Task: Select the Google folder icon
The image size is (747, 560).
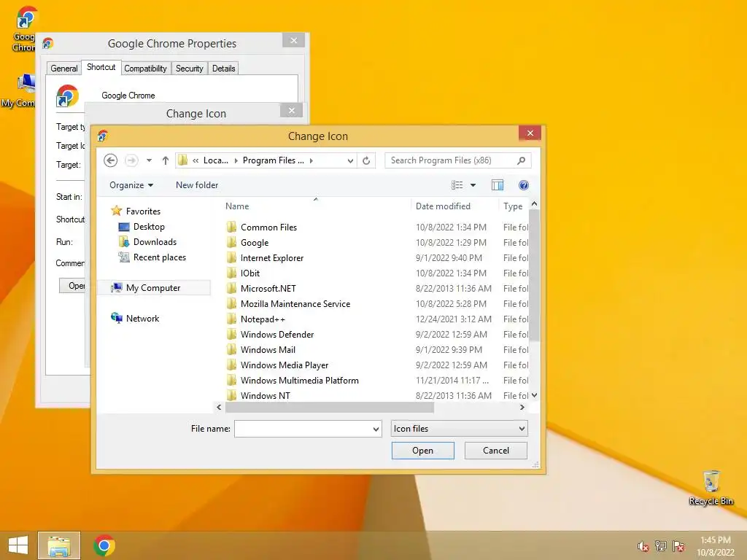Action: click(231, 242)
